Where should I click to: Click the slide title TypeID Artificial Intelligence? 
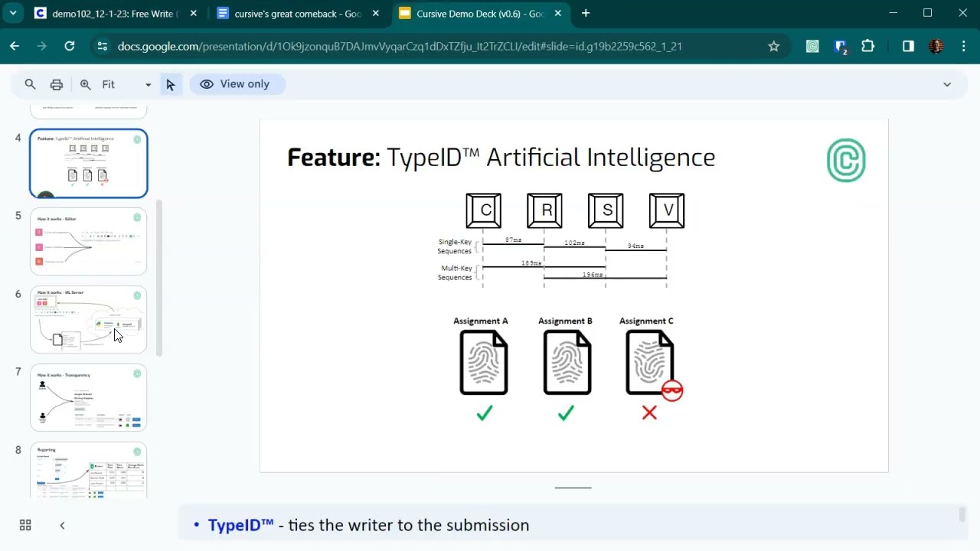click(501, 158)
